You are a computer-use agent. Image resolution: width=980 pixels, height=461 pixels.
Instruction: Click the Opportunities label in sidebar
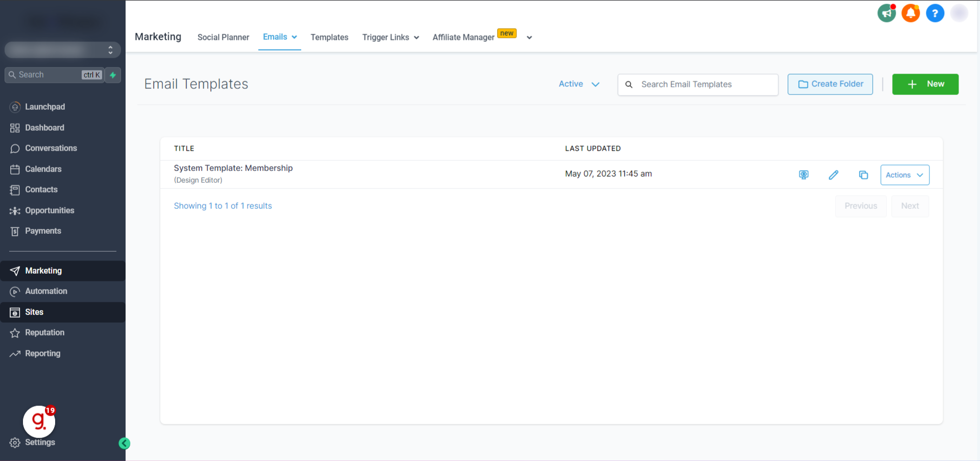50,210
